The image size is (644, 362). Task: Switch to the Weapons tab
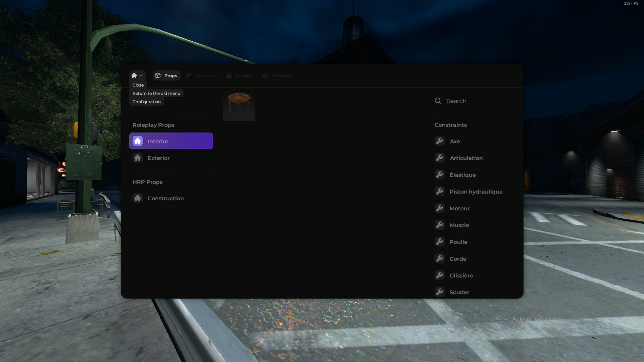(202, 75)
